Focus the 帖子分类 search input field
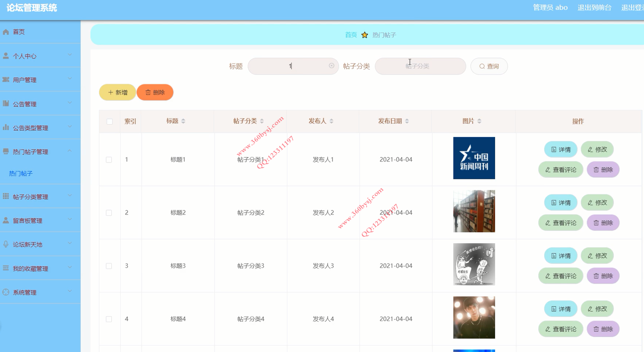Screen dimensions: 644x352 pos(420,66)
